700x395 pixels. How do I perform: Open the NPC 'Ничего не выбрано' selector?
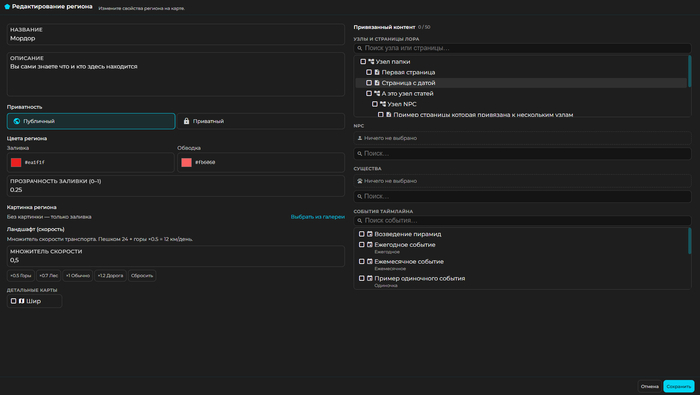(x=522, y=138)
